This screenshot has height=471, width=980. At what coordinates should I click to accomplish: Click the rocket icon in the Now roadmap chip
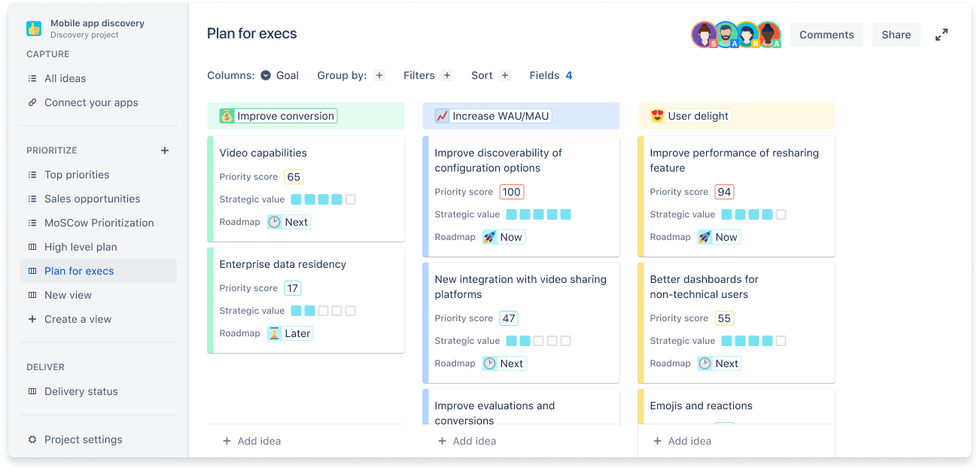(x=490, y=237)
